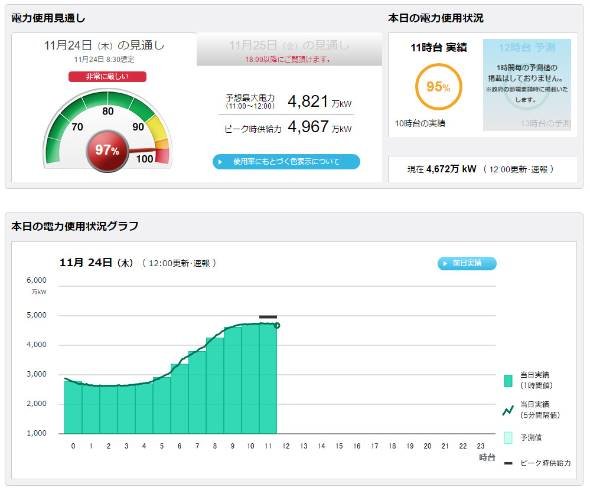The height and width of the screenshot is (494, 590).
Task: Click the 5分間隔値 zigzag line legend icon
Action: pos(508,410)
